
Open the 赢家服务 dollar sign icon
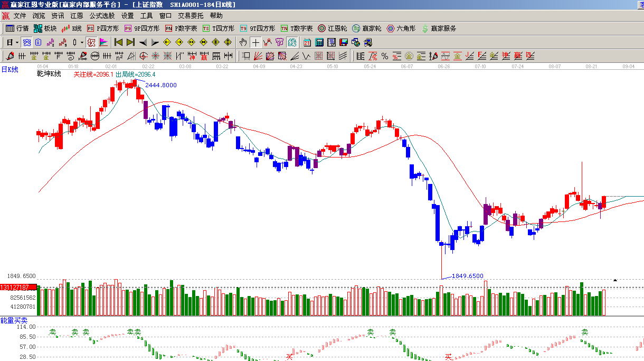pos(438,29)
